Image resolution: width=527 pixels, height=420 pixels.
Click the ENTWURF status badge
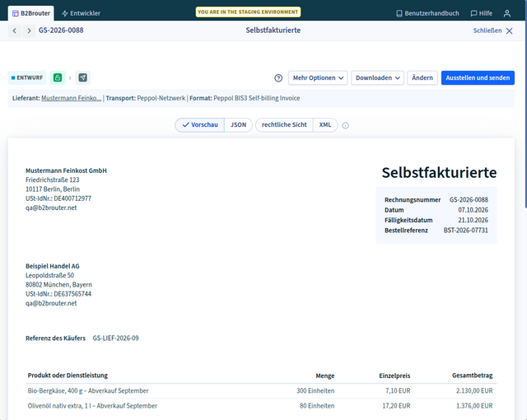click(27, 77)
